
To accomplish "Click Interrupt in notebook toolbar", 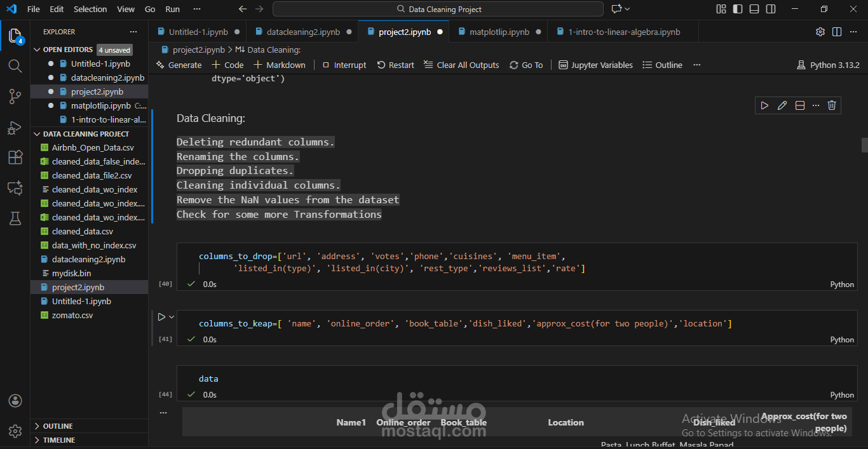I will click(x=344, y=65).
